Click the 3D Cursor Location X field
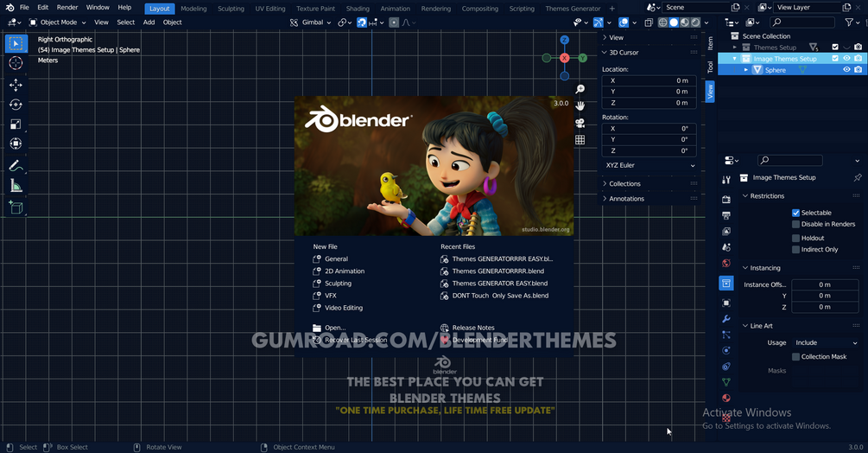868x453 pixels. tap(649, 81)
